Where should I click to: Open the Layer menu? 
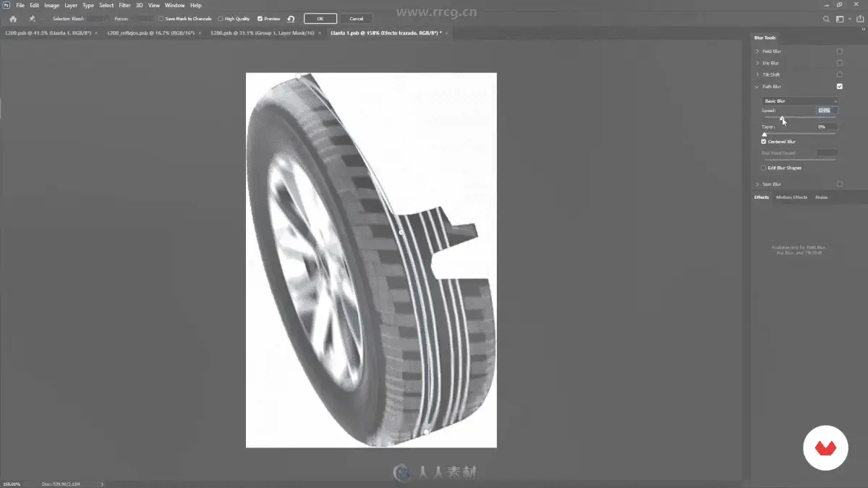pyautogui.click(x=71, y=5)
